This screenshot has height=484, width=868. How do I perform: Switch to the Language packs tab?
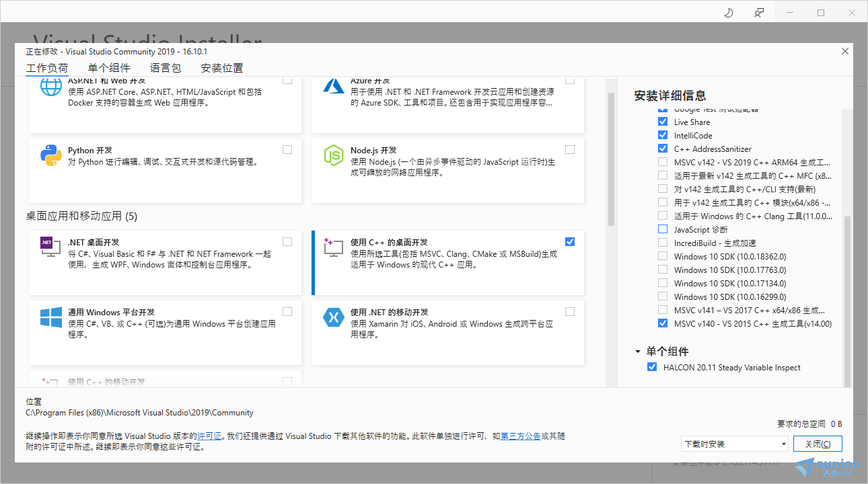click(x=166, y=68)
